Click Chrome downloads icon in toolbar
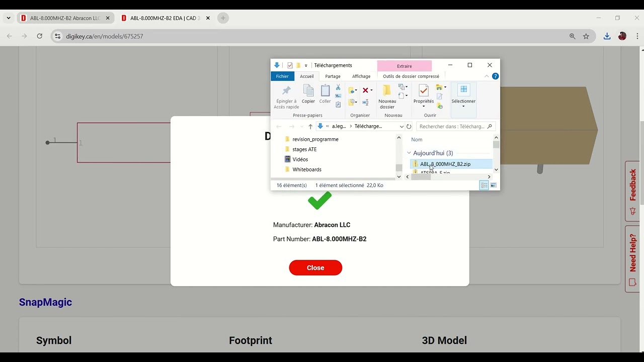Image resolution: width=644 pixels, height=362 pixels. click(607, 36)
